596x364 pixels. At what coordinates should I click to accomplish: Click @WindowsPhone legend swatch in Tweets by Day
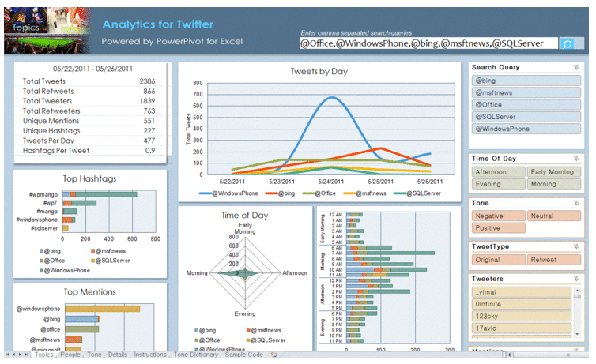206,193
